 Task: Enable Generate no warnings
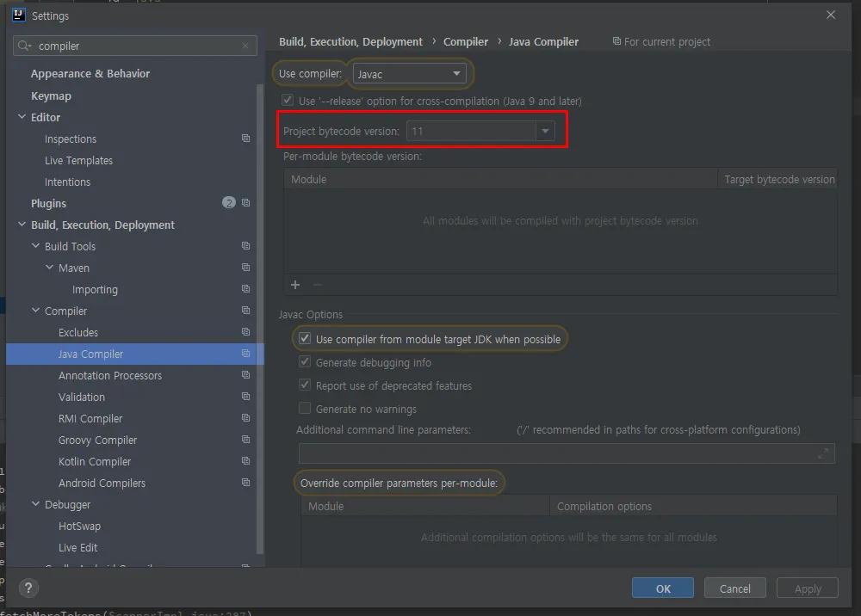click(305, 408)
